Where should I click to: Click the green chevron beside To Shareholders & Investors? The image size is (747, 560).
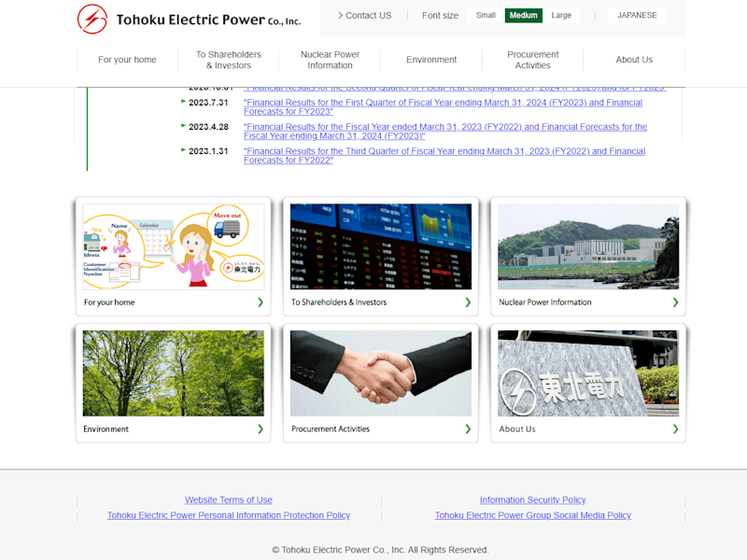point(468,302)
